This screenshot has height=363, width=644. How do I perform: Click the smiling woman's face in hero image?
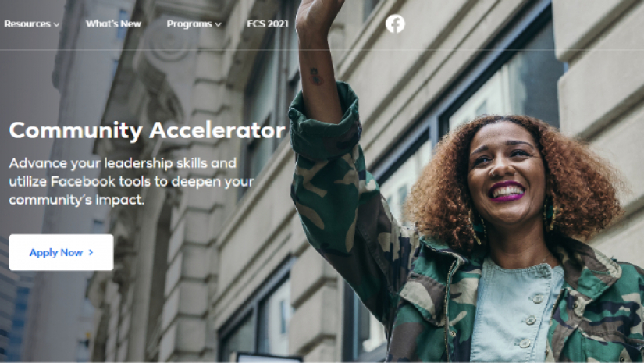coord(507,173)
